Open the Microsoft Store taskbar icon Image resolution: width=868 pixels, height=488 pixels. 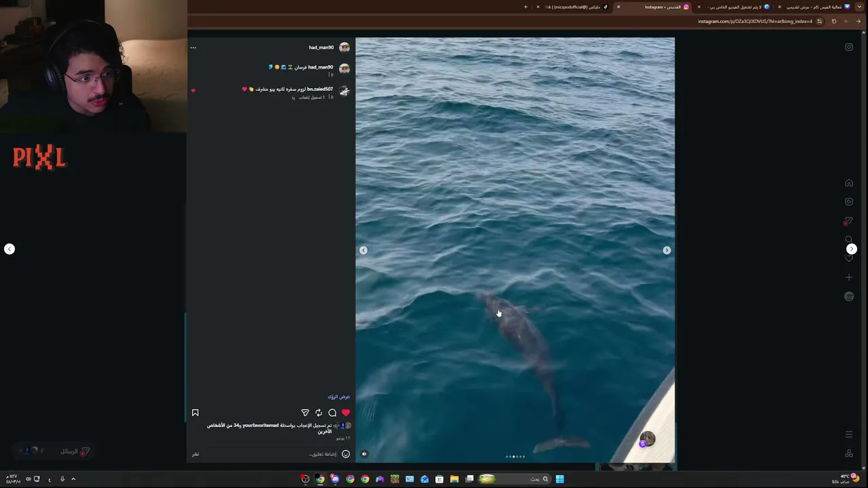(x=439, y=479)
